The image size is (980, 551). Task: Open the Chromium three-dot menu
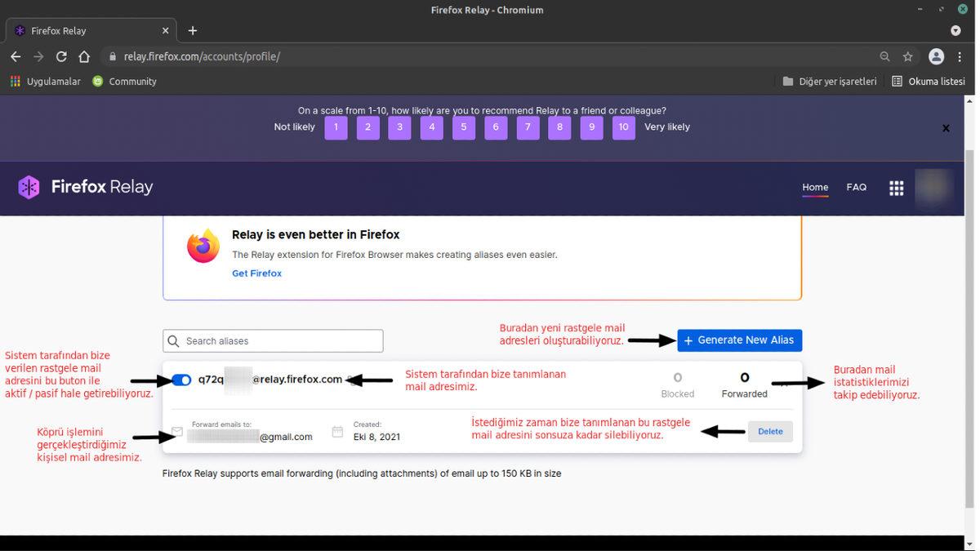point(960,56)
